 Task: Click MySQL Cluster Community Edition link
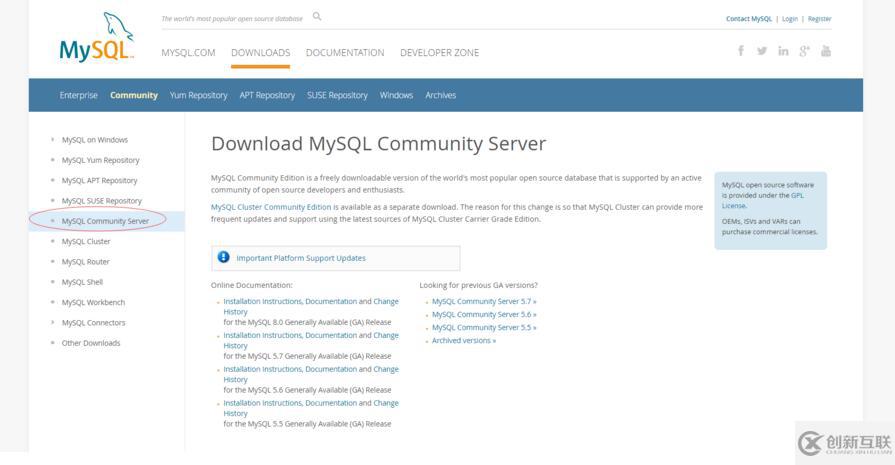coord(271,207)
